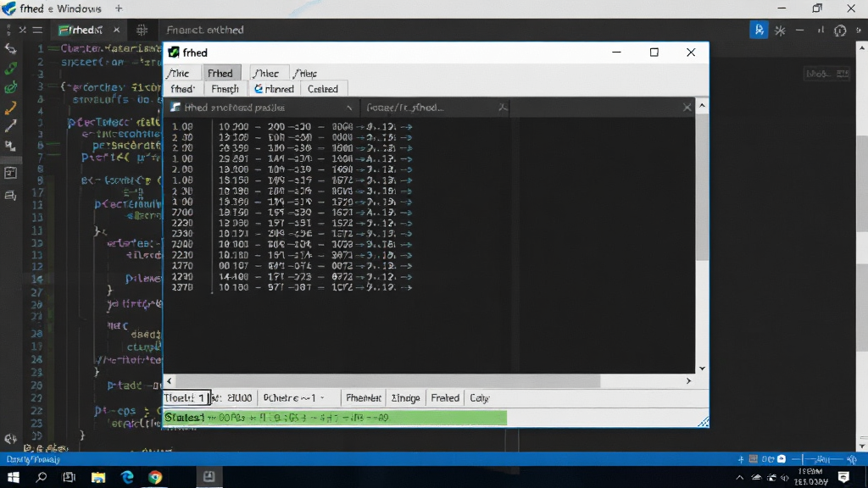Image resolution: width=868 pixels, height=488 pixels.
Task: Open Google Chrome from the taskbar
Action: [x=156, y=477]
